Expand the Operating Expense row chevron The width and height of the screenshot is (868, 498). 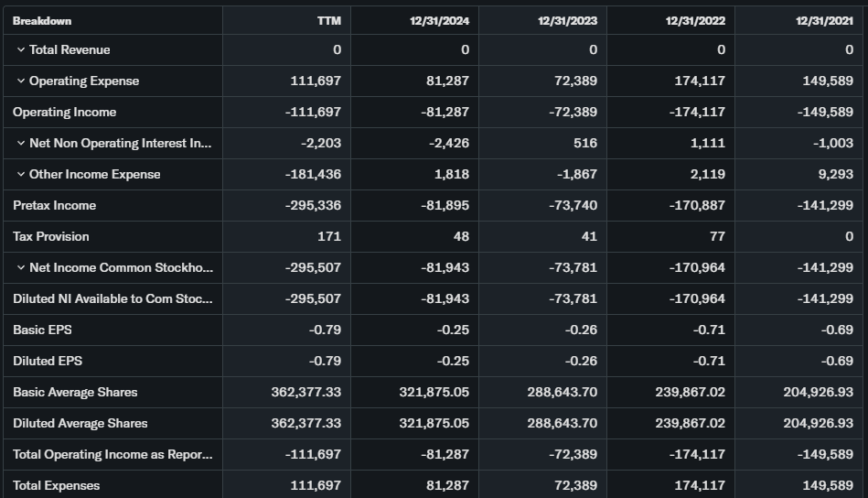pos(21,81)
